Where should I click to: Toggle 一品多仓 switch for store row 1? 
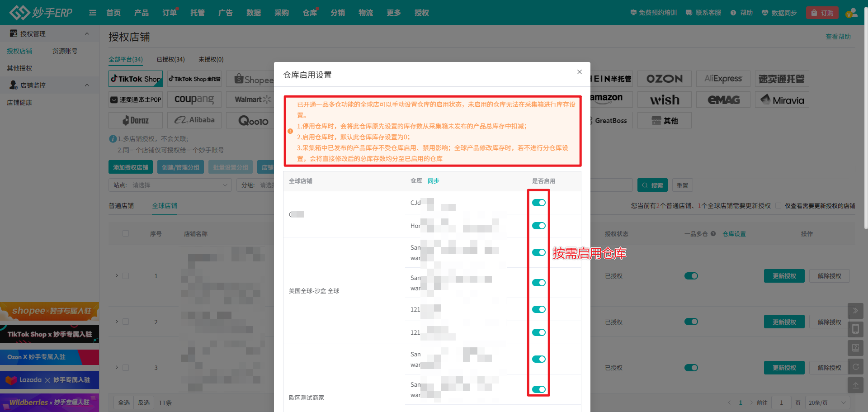click(691, 276)
